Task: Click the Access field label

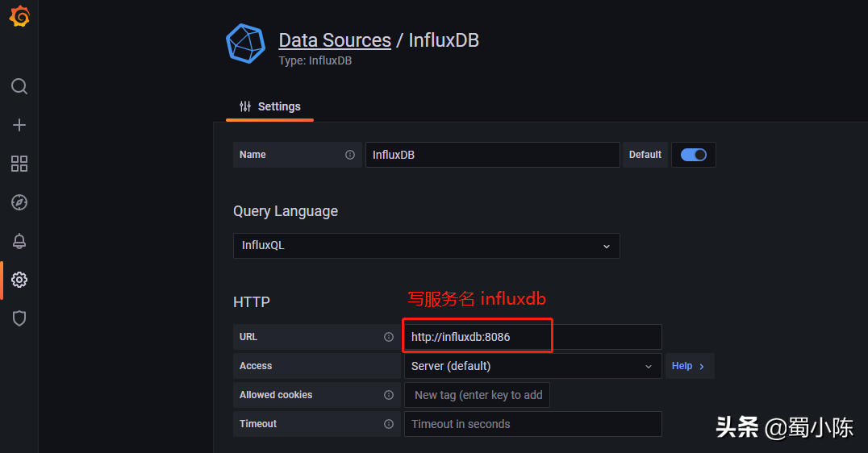Action: [x=256, y=366]
